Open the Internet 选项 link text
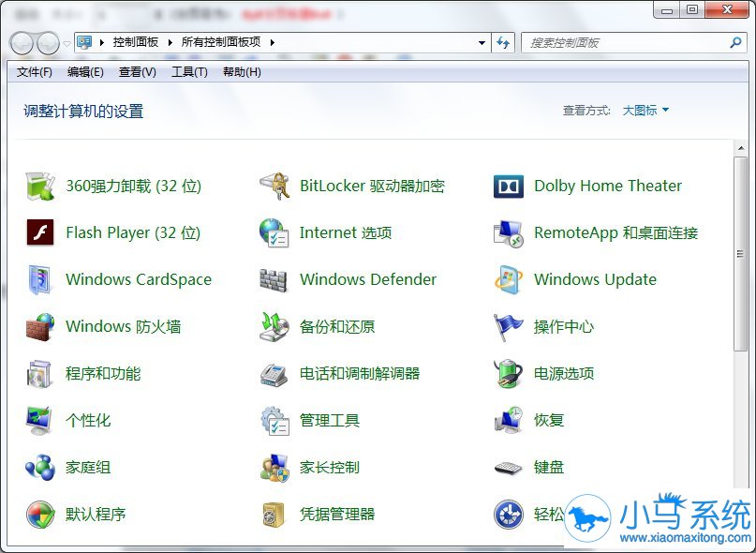This screenshot has width=756, height=553. pyautogui.click(x=346, y=232)
